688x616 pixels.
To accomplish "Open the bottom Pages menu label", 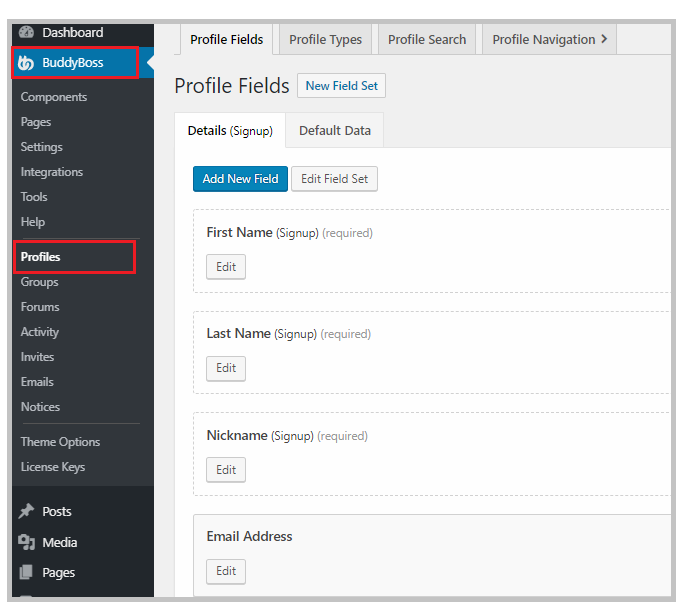I will [58, 573].
